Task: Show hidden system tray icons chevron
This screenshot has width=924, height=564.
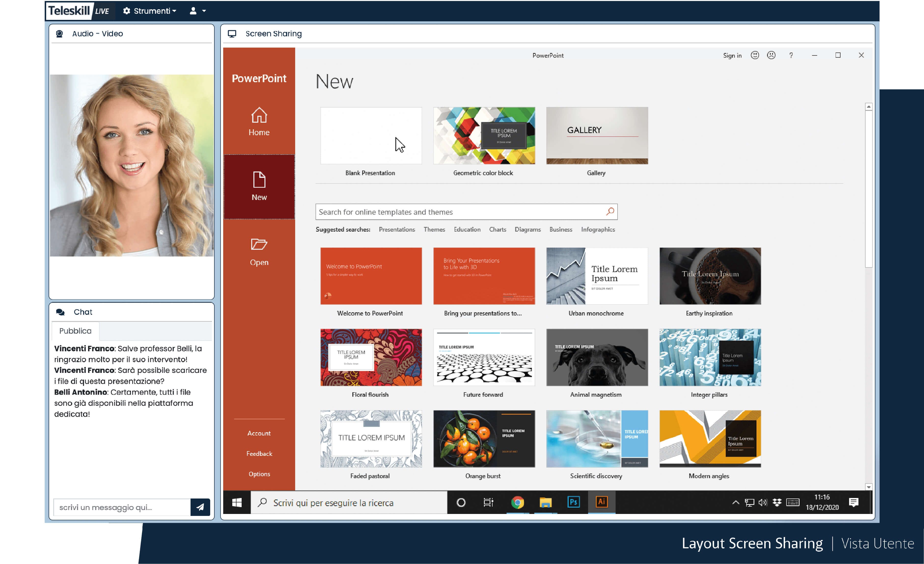Action: click(735, 502)
